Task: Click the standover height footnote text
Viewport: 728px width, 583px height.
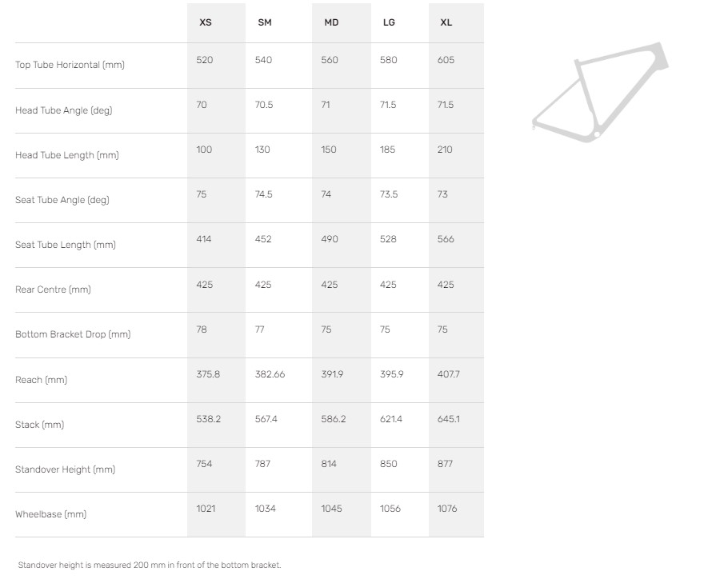Action: click(150, 565)
